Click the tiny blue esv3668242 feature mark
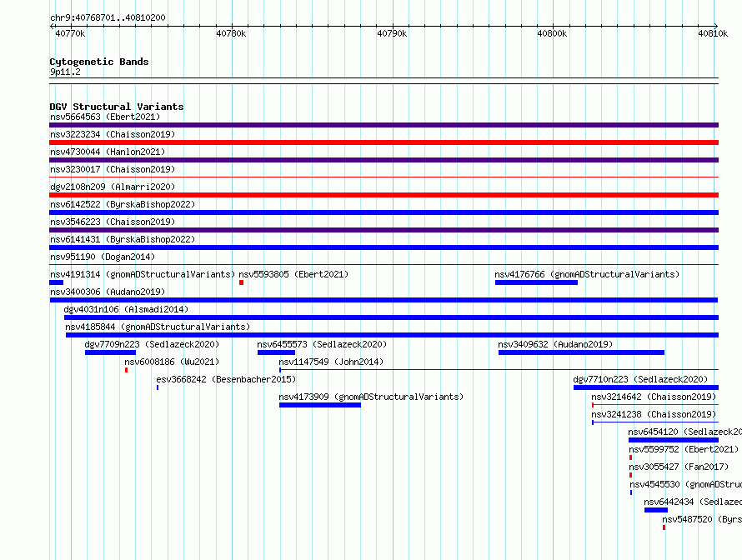This screenshot has height=560, width=742. pos(158,387)
